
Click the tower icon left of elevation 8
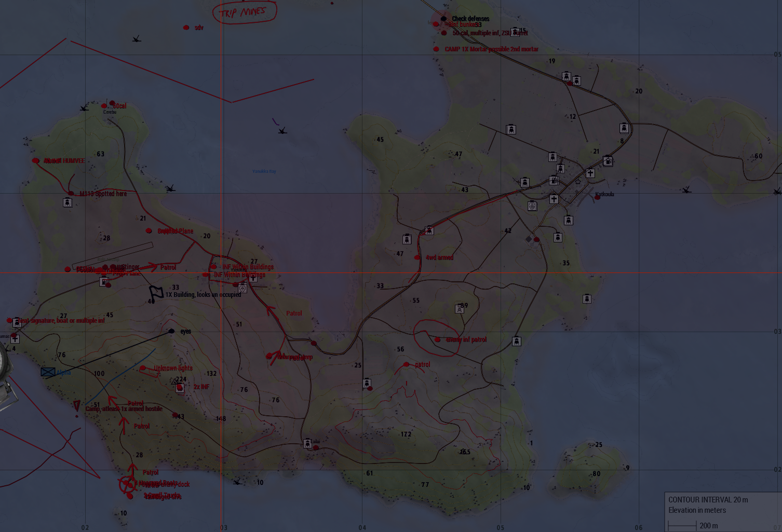click(624, 128)
